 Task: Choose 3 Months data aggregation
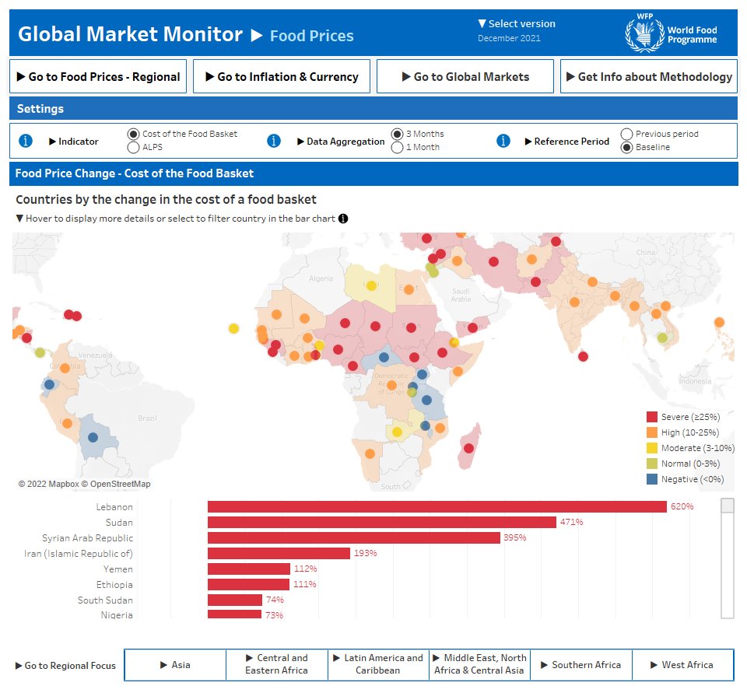[x=398, y=135]
